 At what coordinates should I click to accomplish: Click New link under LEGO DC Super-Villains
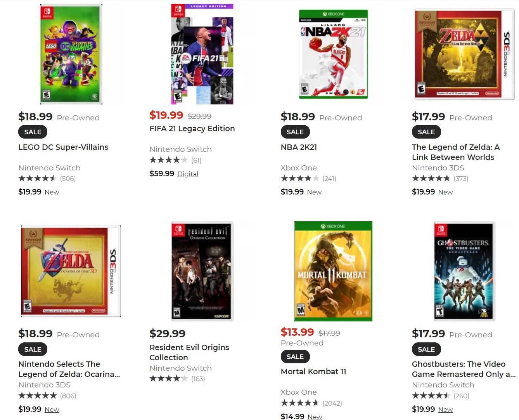(x=52, y=192)
